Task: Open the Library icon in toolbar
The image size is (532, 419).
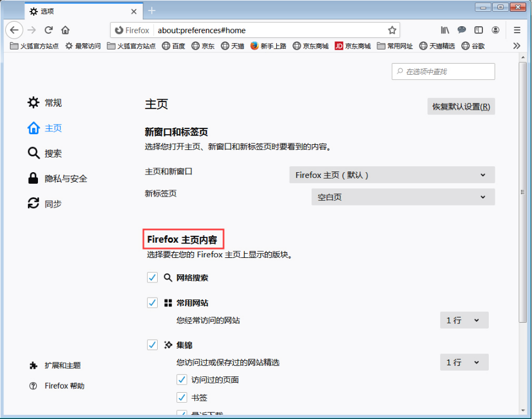Action: click(444, 30)
